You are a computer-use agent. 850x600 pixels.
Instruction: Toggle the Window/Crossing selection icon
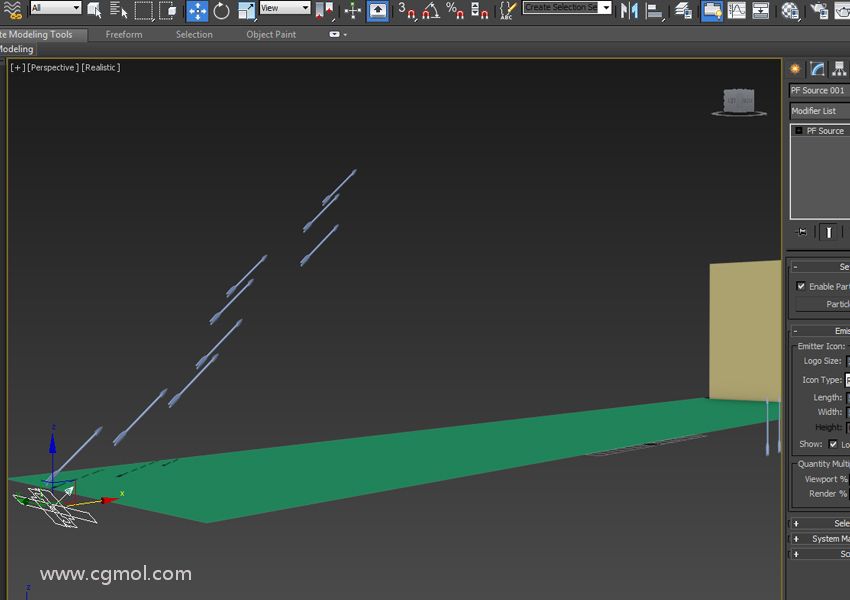168,10
